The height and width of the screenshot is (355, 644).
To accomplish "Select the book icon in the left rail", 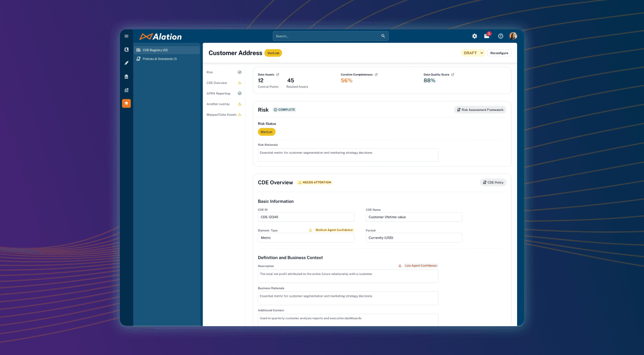I will point(126,50).
